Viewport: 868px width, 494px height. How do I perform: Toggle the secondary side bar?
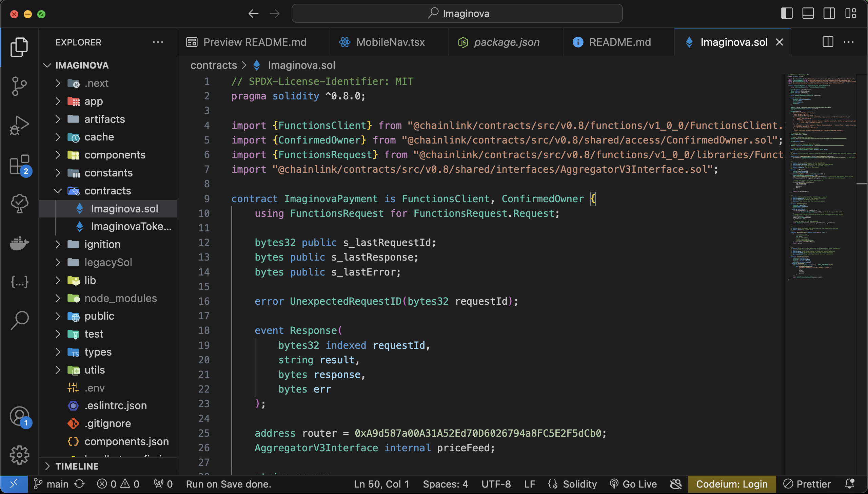coord(829,14)
